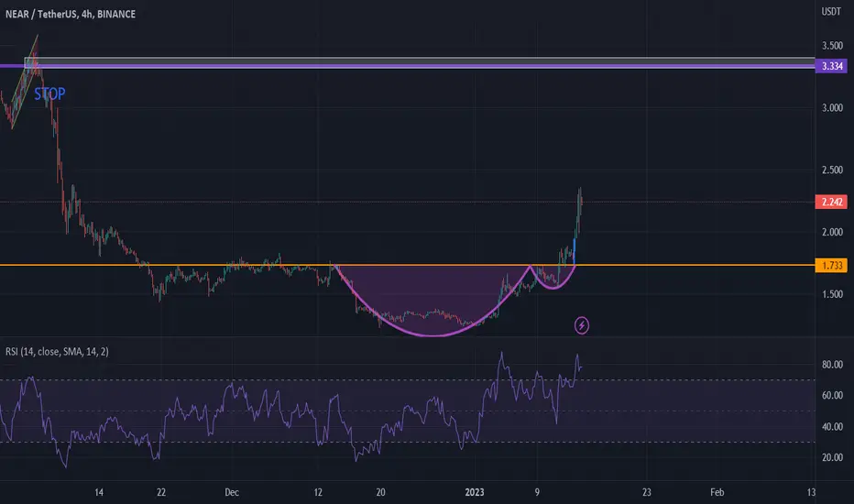Image resolution: width=854 pixels, height=504 pixels.
Task: Click the 40.00 RSI axis value
Action: pos(832,427)
